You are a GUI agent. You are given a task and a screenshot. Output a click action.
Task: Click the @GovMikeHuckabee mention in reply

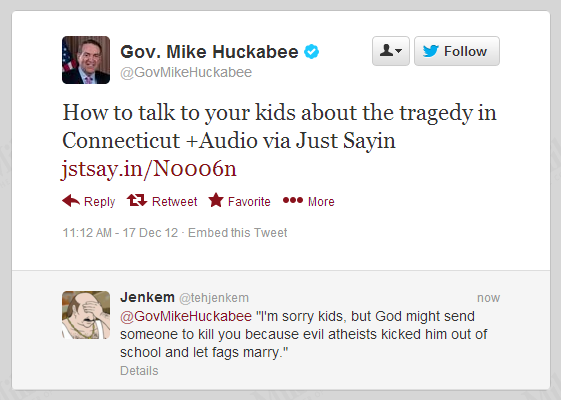tap(186, 316)
